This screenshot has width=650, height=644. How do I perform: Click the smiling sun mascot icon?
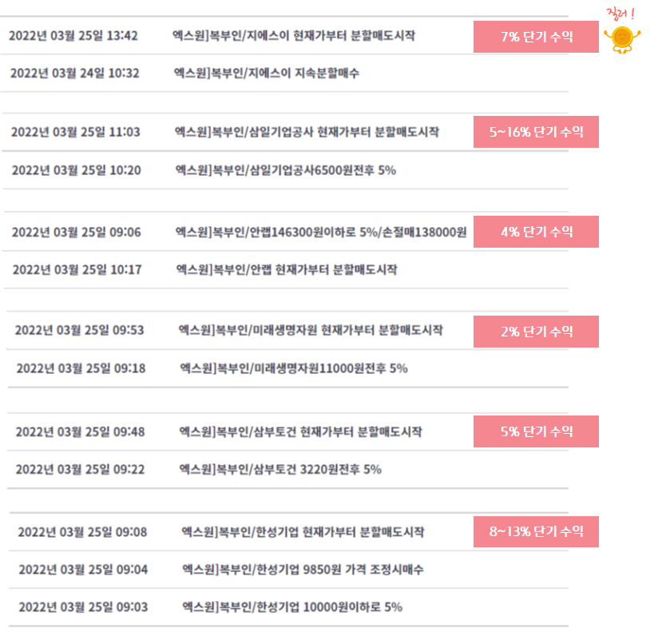pos(622,39)
